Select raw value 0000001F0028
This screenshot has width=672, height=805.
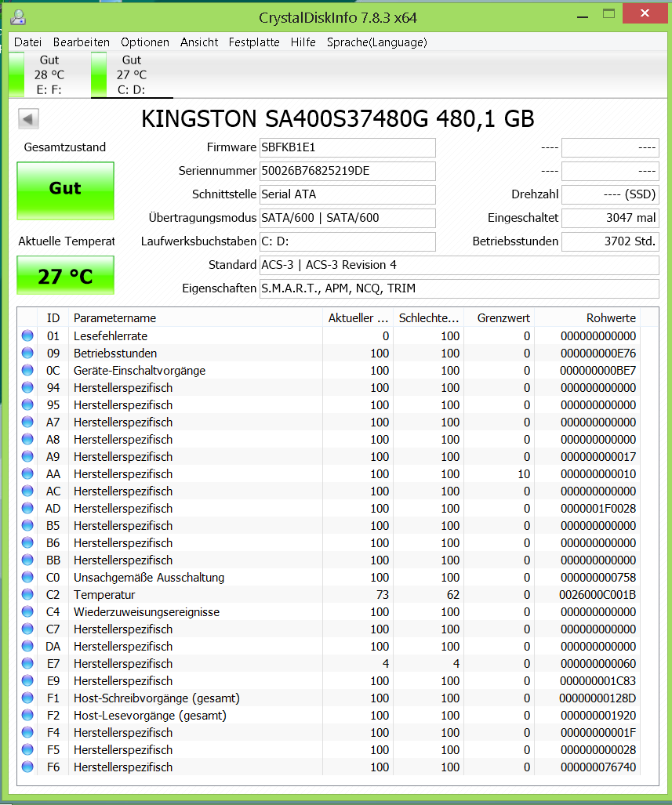coord(598,508)
